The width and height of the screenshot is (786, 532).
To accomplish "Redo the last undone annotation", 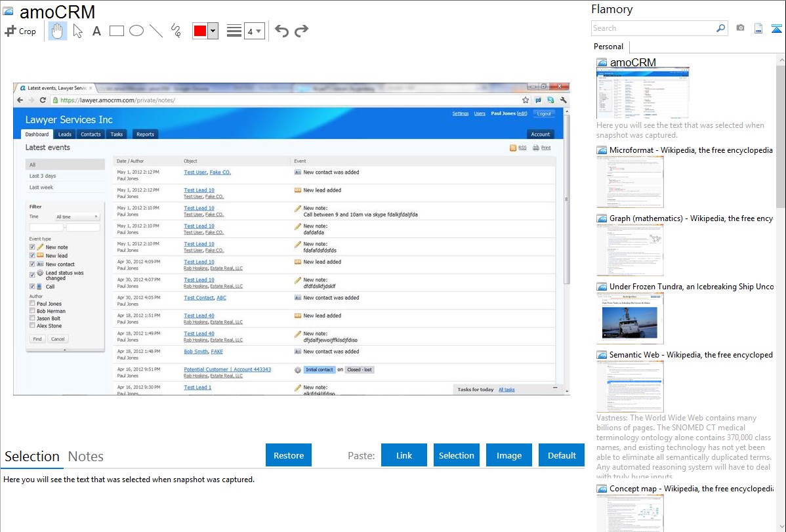I will click(301, 31).
